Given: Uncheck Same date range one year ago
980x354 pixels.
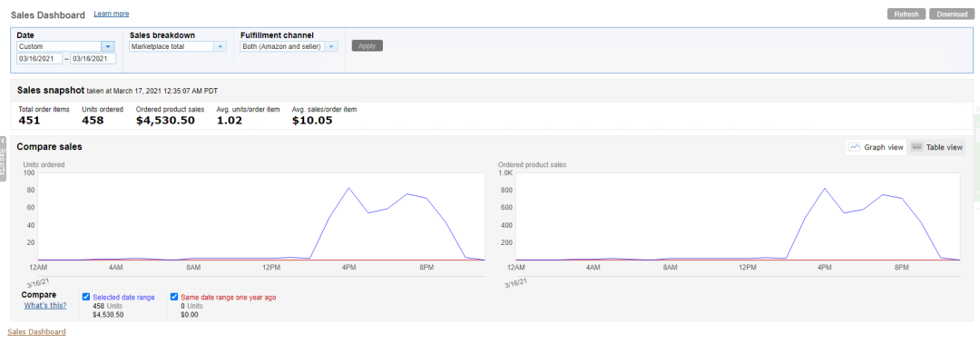Looking at the screenshot, I should tap(174, 297).
